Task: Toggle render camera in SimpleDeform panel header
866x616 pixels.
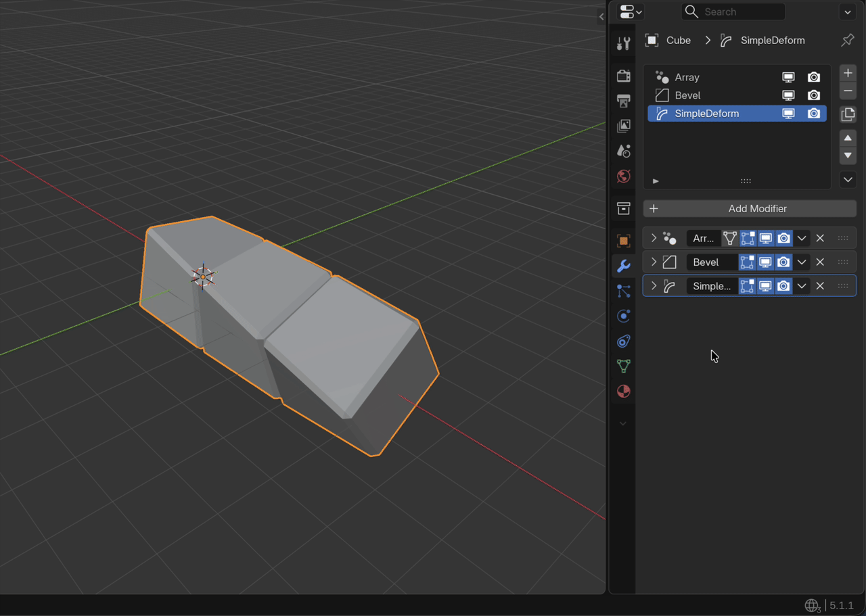Action: pos(783,286)
